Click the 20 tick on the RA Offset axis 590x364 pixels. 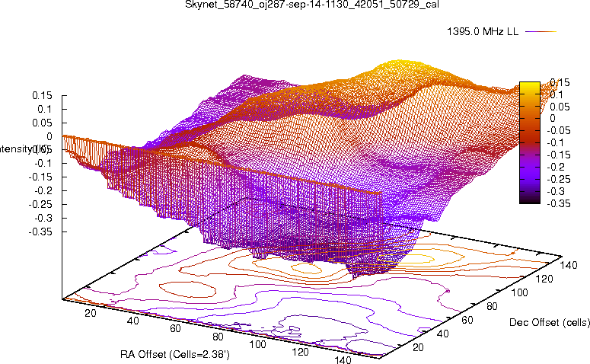(91, 313)
